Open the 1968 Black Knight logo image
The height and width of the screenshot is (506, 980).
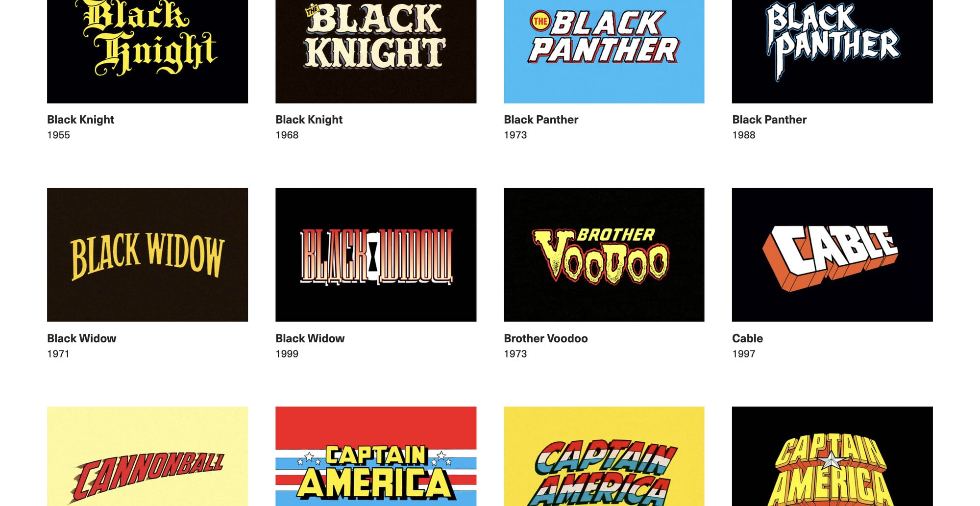[376, 51]
